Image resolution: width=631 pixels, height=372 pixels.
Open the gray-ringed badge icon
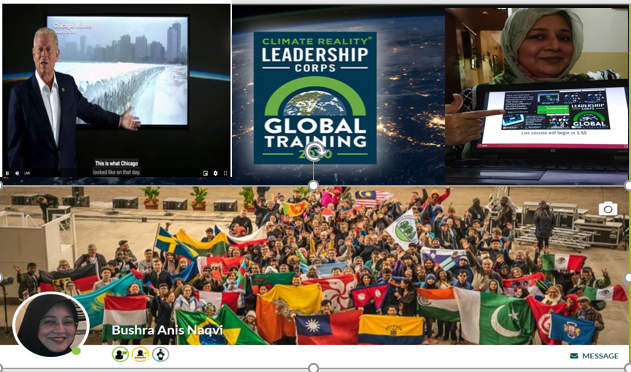coord(161,354)
